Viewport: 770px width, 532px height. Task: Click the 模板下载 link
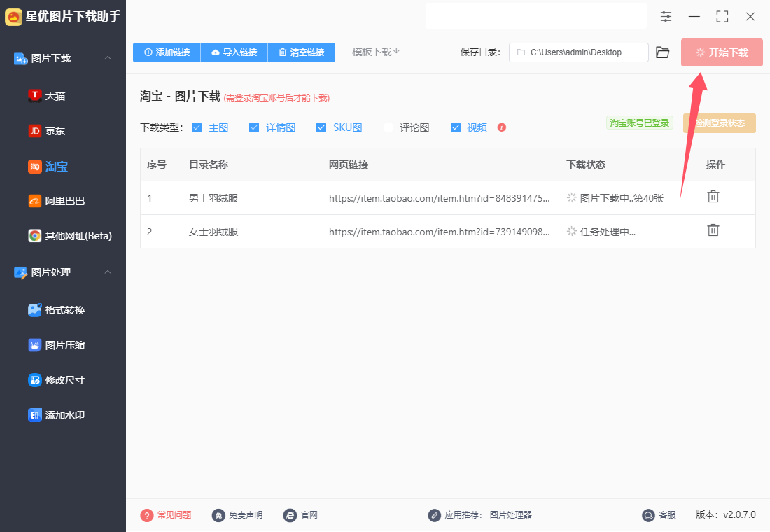[x=376, y=52]
